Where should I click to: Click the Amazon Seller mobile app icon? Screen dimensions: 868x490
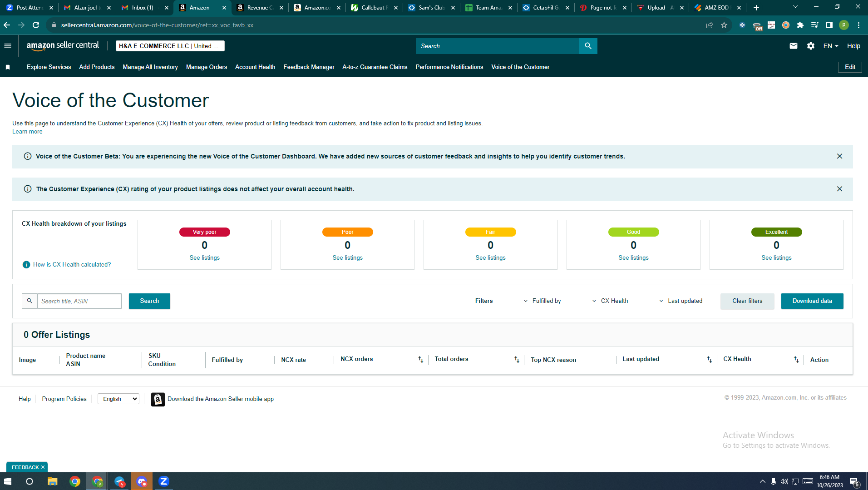point(158,399)
